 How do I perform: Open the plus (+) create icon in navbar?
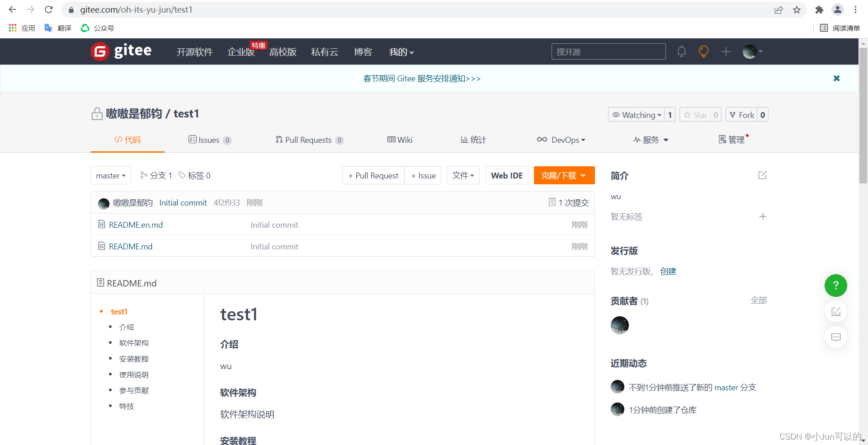[x=726, y=52]
